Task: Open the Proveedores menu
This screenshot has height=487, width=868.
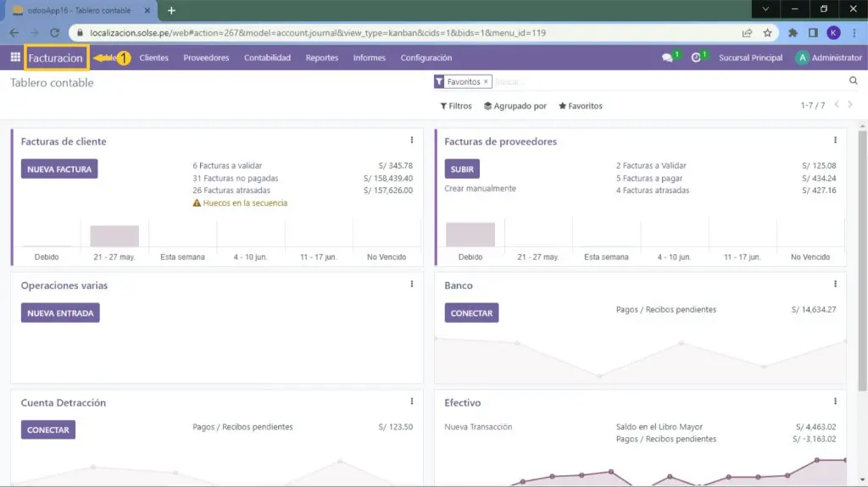Action: pyautogui.click(x=206, y=58)
